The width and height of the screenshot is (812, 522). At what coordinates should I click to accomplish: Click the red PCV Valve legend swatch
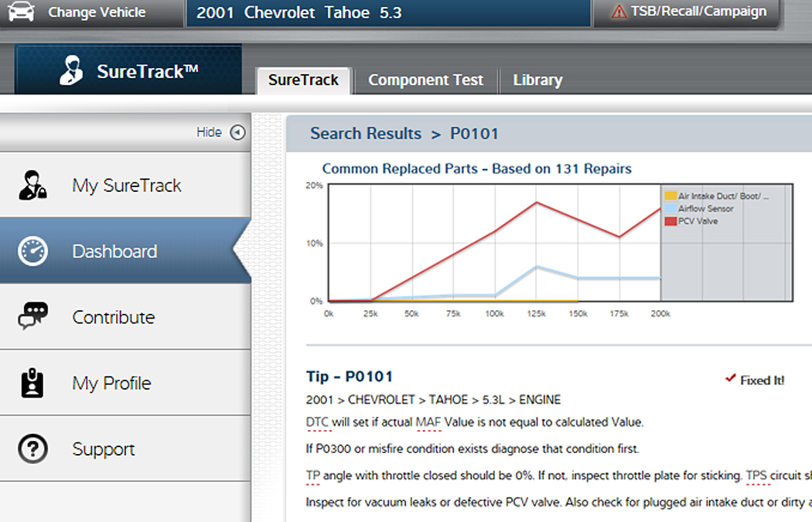click(670, 221)
